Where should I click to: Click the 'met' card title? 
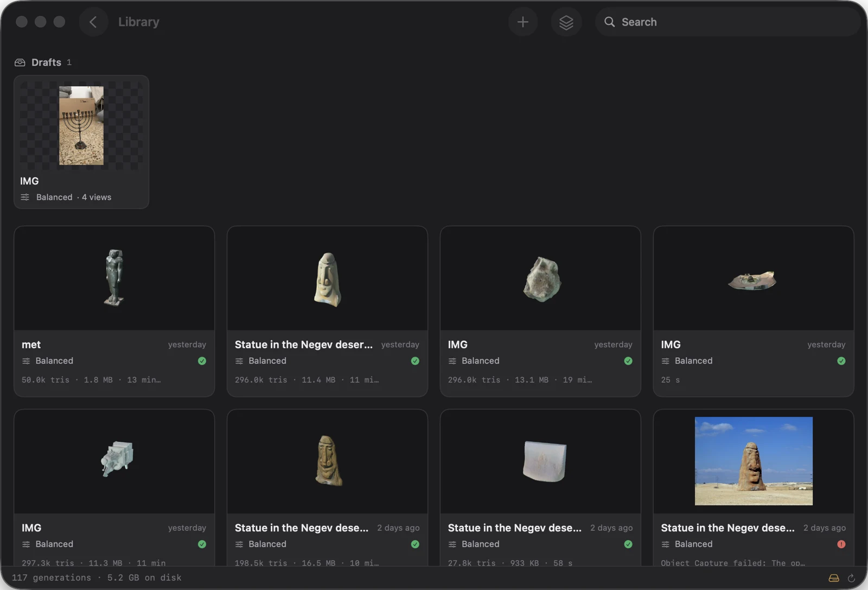click(x=31, y=345)
